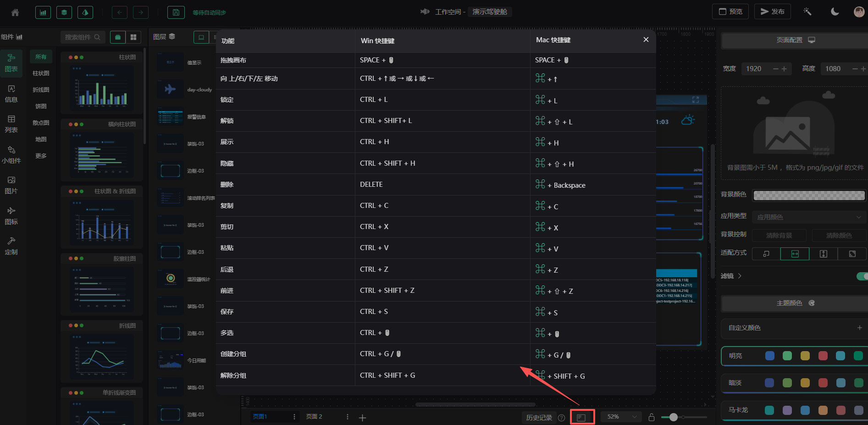Open the 52% zoom dropdown

(x=622, y=417)
